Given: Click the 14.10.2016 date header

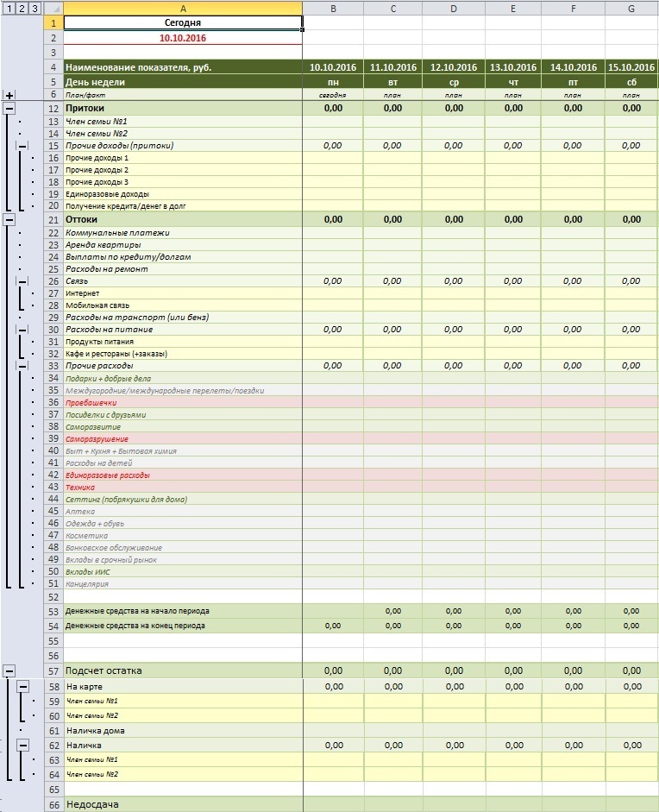Looking at the screenshot, I should click(x=573, y=67).
